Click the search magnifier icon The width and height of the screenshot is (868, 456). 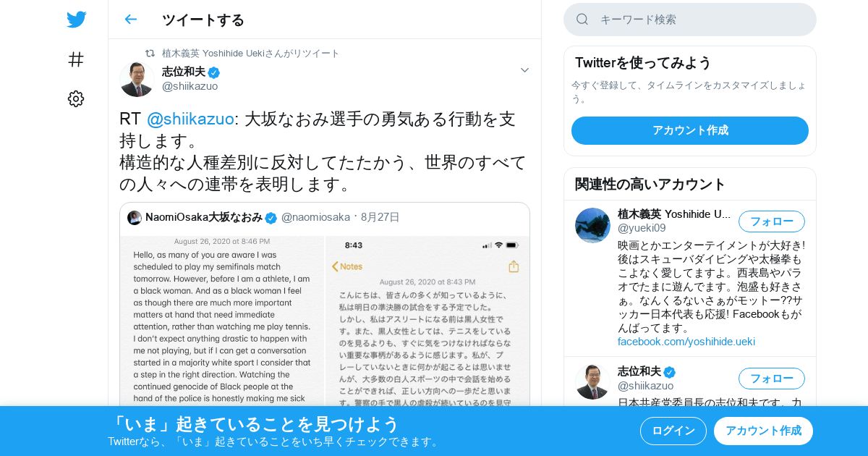pos(582,20)
